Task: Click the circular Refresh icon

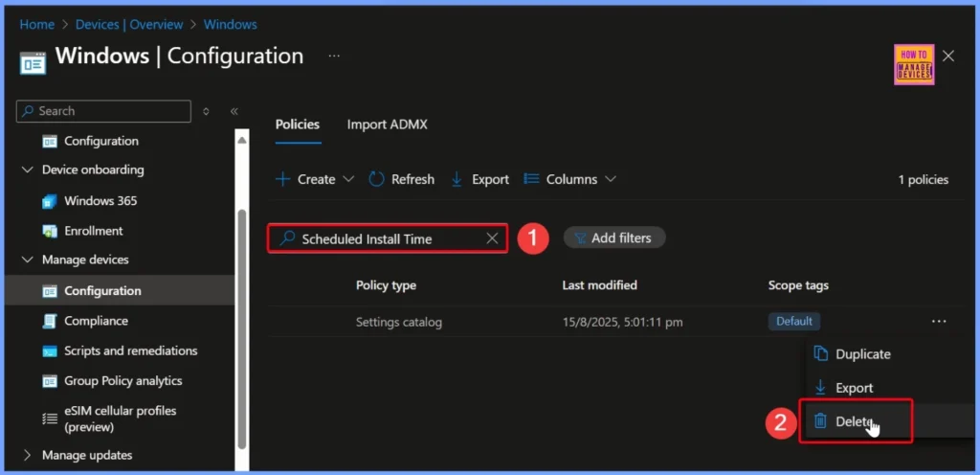Action: 376,179
